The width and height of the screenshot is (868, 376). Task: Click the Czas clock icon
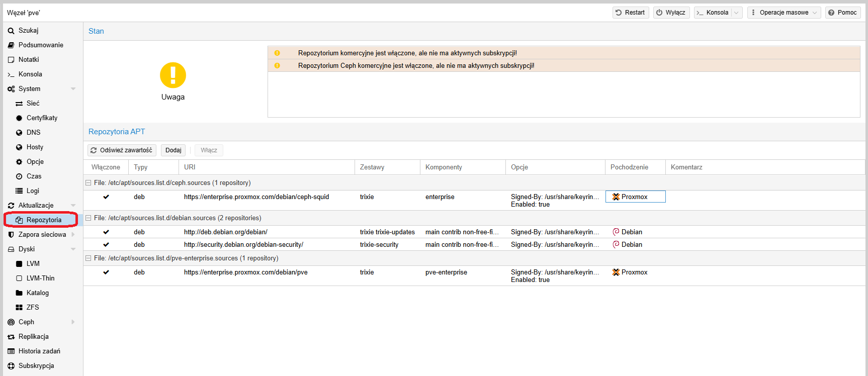pyautogui.click(x=19, y=176)
